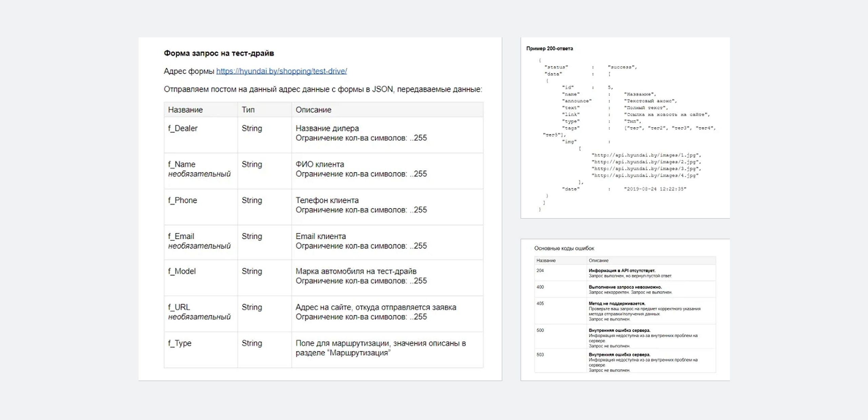Click error code 503 row
This screenshot has height=420, width=868.
pos(540,355)
